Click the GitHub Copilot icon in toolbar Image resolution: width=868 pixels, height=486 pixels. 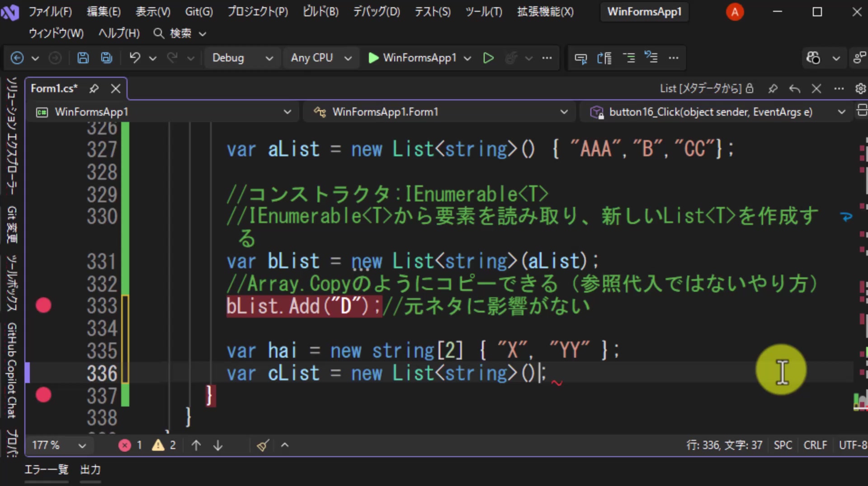coord(813,58)
